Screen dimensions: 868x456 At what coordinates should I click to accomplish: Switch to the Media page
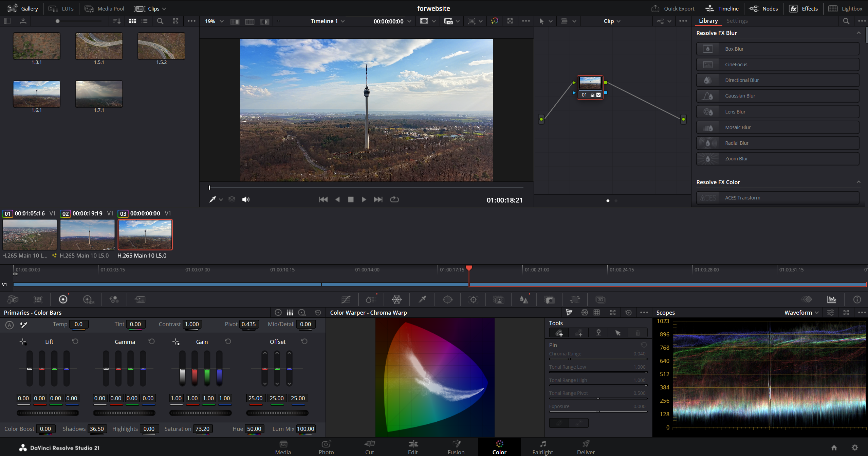pos(283,447)
